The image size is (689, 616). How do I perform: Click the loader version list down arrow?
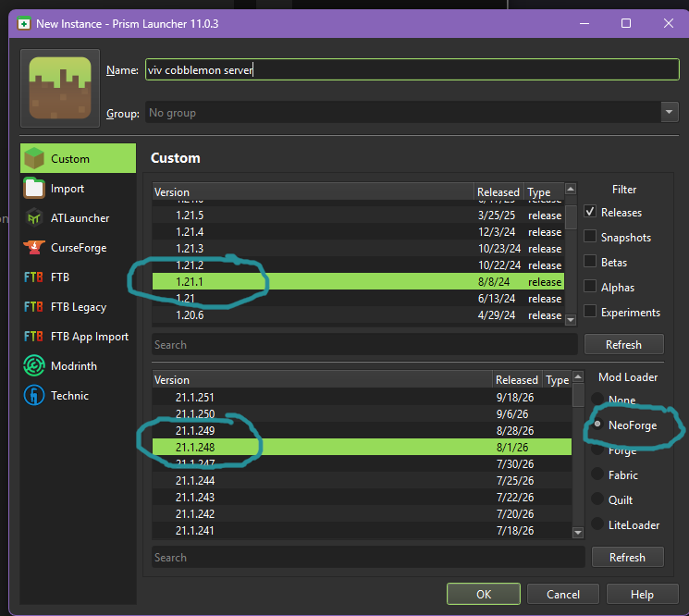coord(578,533)
